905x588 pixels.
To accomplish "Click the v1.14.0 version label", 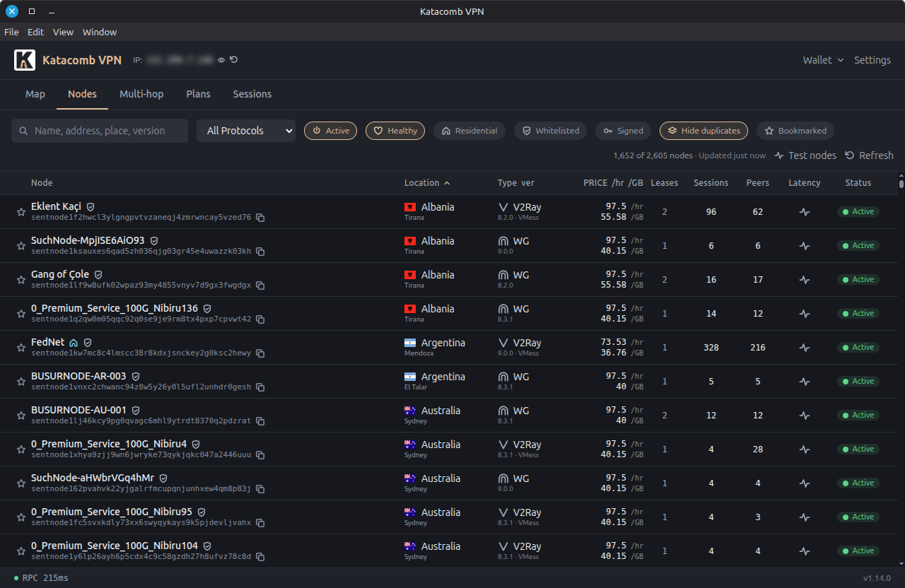I will (877, 578).
